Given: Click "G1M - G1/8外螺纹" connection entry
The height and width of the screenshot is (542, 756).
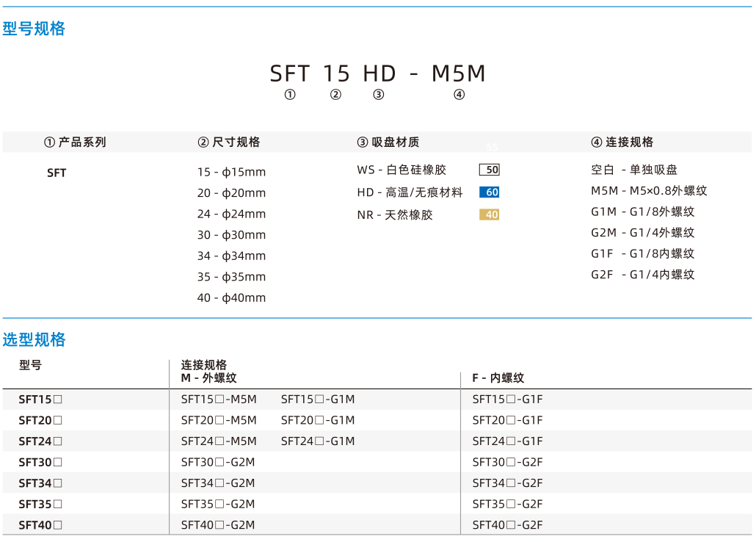Looking at the screenshot, I should coord(643,212).
